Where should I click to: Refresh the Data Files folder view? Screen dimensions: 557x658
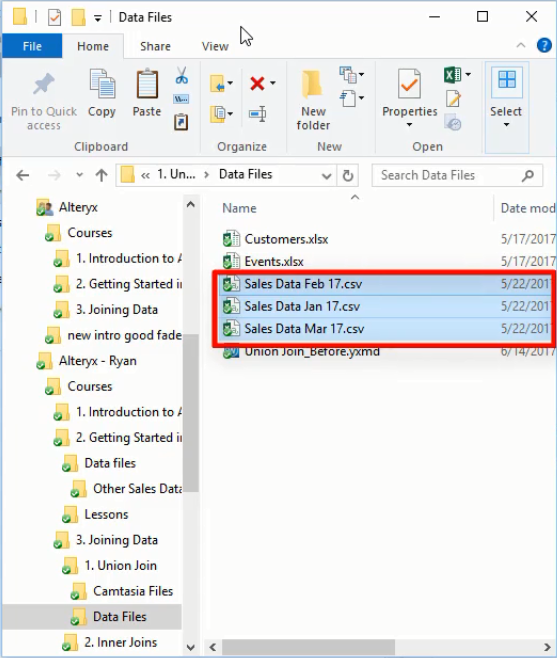coord(348,175)
